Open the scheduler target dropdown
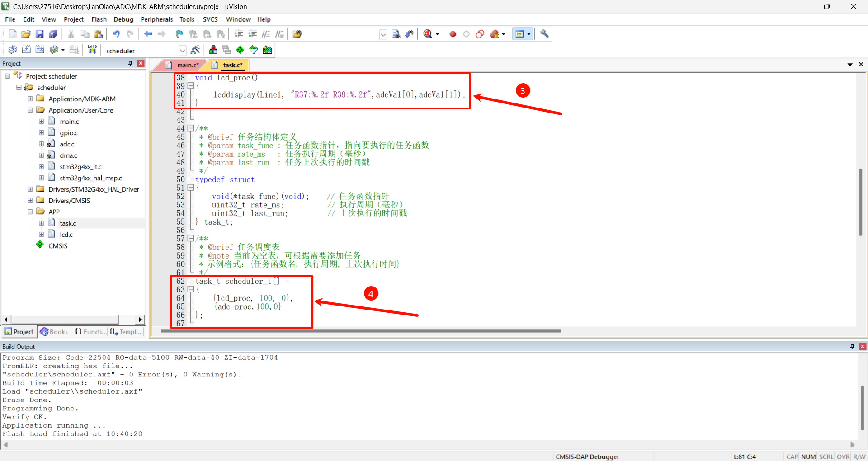This screenshot has width=868, height=461. click(182, 51)
